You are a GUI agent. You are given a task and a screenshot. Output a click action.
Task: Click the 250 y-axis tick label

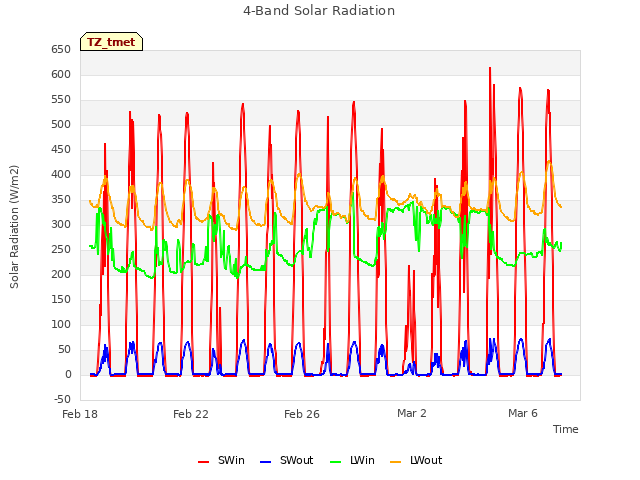point(61,249)
